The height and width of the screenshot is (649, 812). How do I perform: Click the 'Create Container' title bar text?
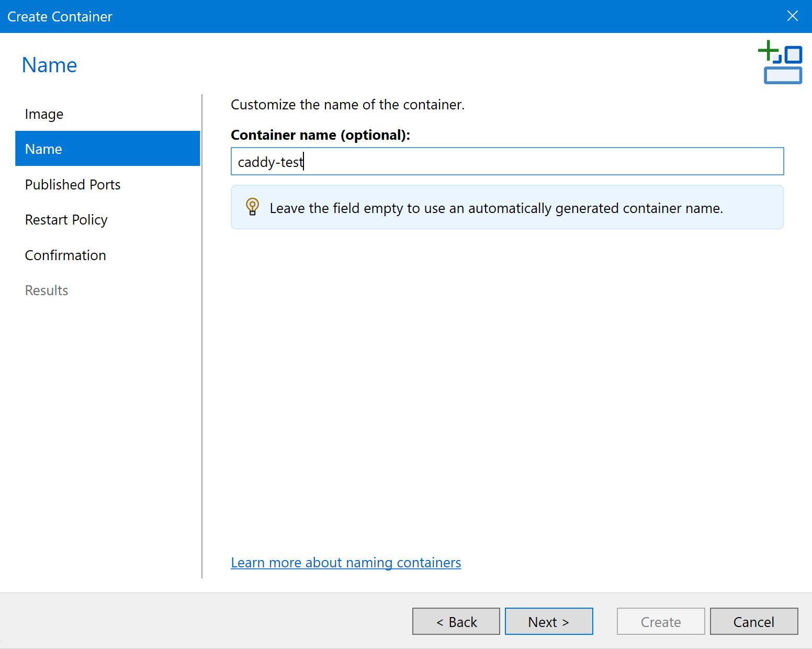tap(60, 17)
